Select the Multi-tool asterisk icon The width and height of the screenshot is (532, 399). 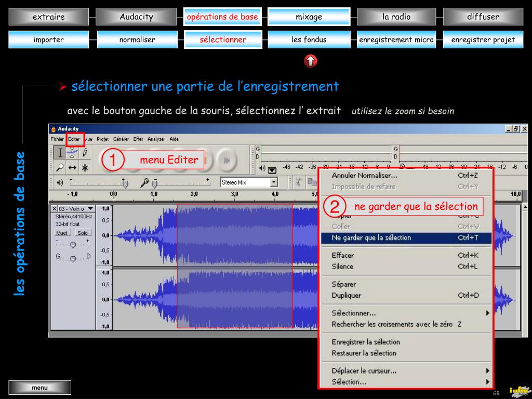[x=85, y=167]
